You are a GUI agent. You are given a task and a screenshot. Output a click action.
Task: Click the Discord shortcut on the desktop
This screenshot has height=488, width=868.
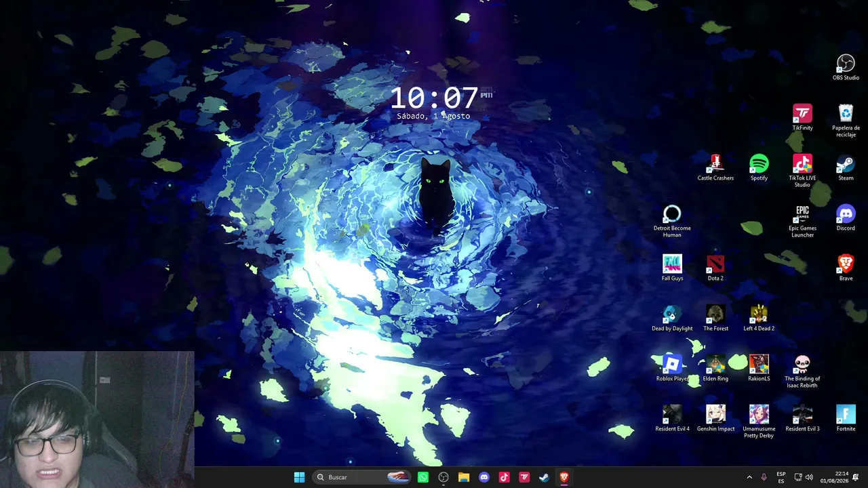846,218
